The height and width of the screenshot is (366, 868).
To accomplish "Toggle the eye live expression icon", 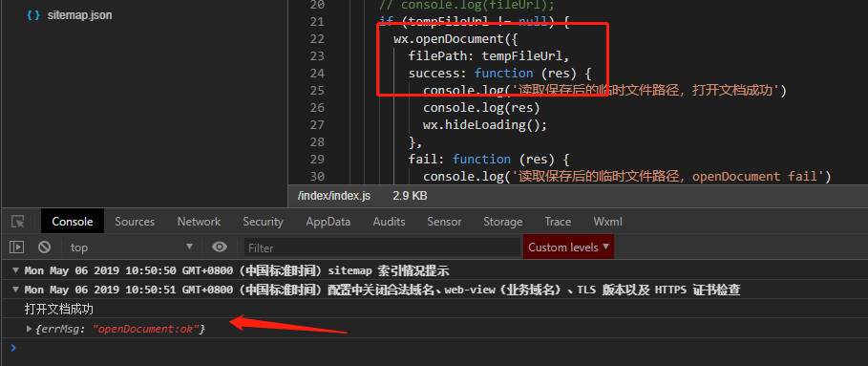I will coord(220,247).
